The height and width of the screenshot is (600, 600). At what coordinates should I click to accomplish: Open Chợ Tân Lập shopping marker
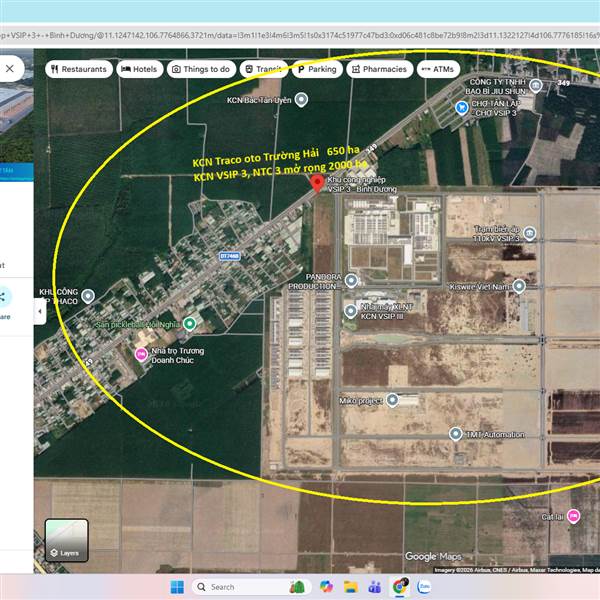(x=462, y=108)
